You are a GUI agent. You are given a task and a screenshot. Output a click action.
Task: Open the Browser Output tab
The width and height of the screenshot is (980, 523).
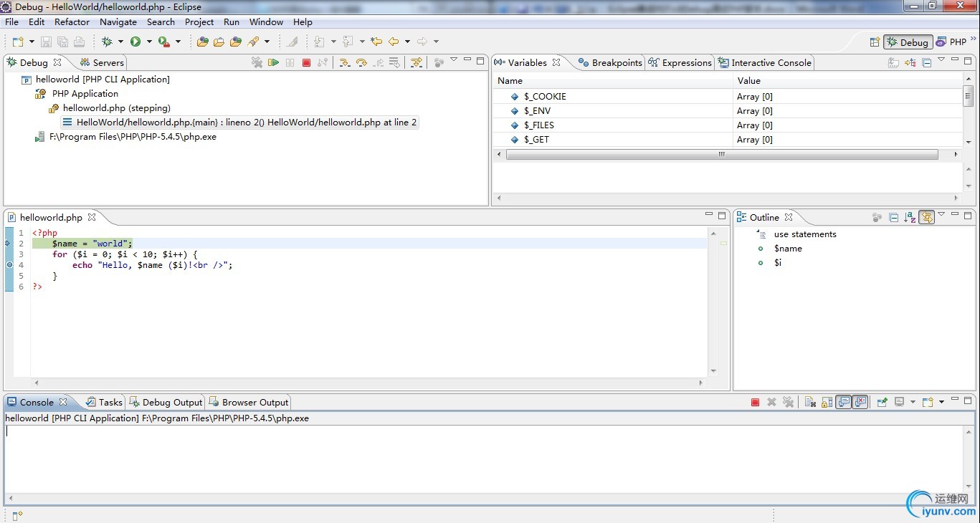[x=248, y=403]
